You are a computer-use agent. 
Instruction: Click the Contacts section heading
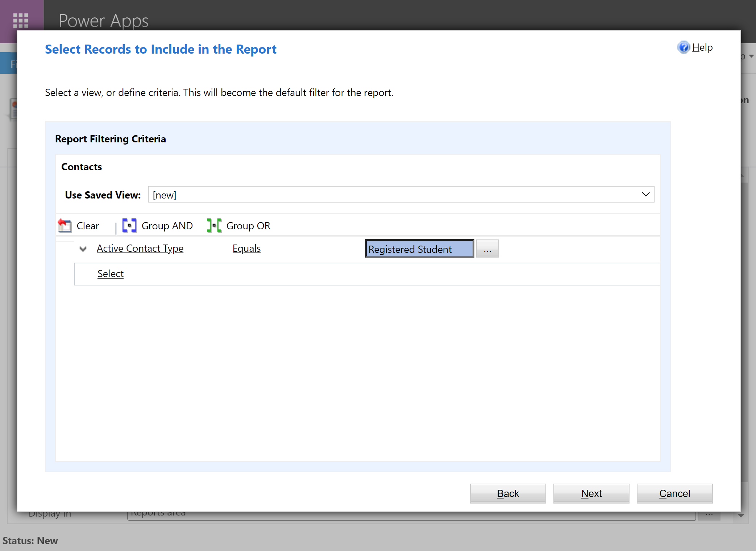(x=82, y=167)
